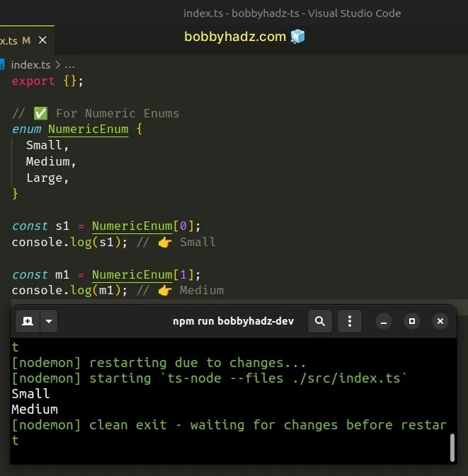The height and width of the screenshot is (476, 468).
Task: Click the s1 variable declaration
Action: pyautogui.click(x=62, y=226)
